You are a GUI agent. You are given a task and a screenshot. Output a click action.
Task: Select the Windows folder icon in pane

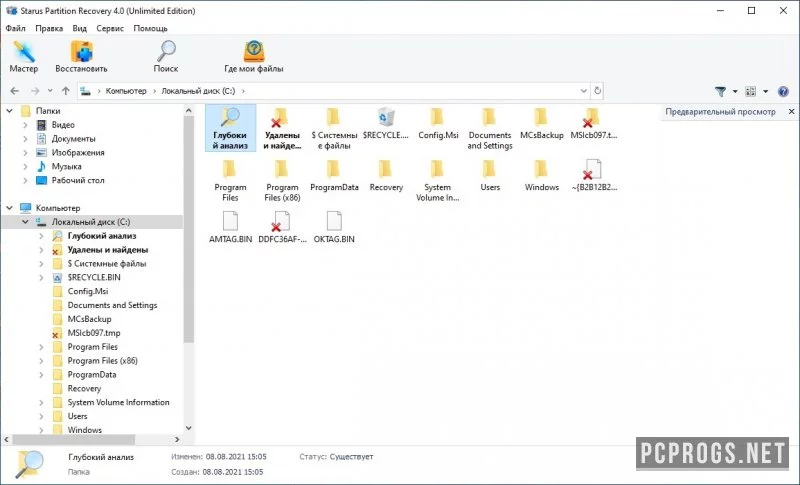541,175
